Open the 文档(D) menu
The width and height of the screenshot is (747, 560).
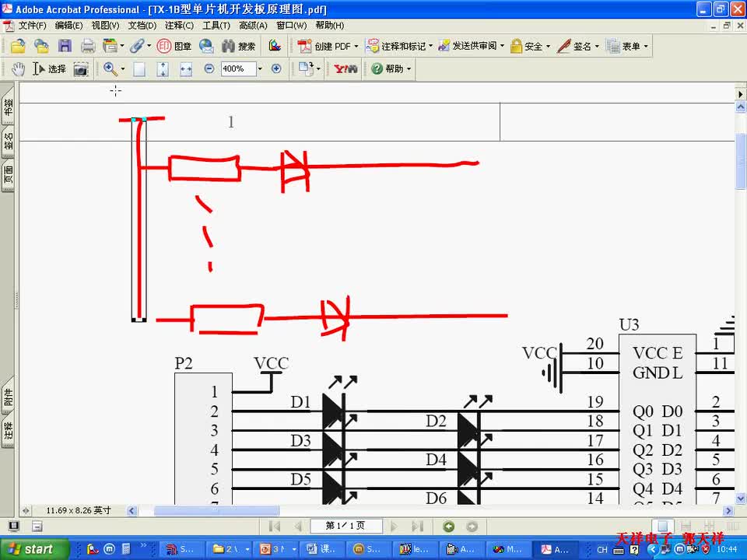click(142, 25)
